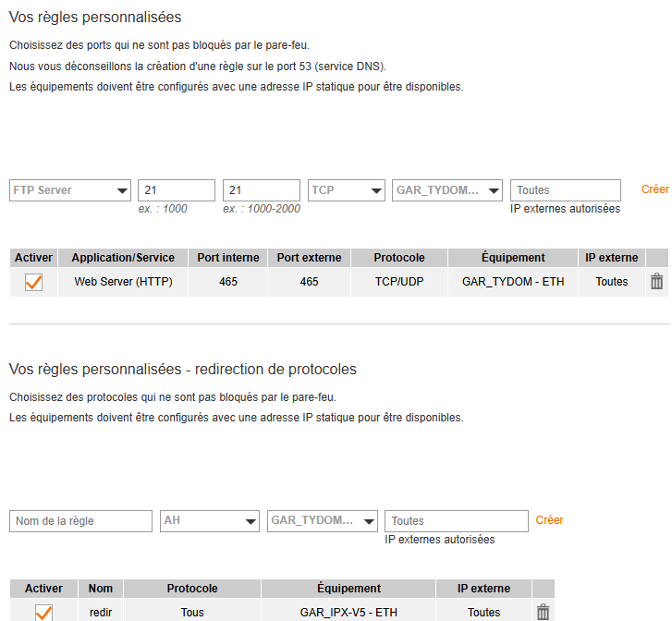Select the external IP field beside the TCP row

pos(565,190)
